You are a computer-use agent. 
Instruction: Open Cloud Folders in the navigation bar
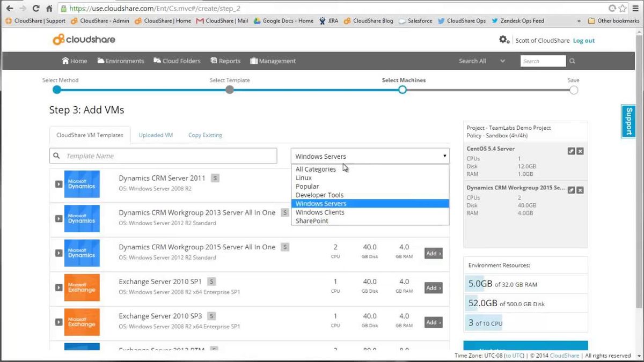click(x=177, y=61)
